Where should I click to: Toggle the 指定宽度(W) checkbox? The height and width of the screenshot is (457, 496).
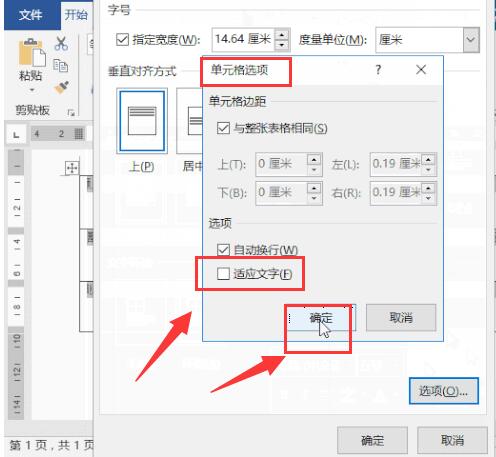coord(122,40)
